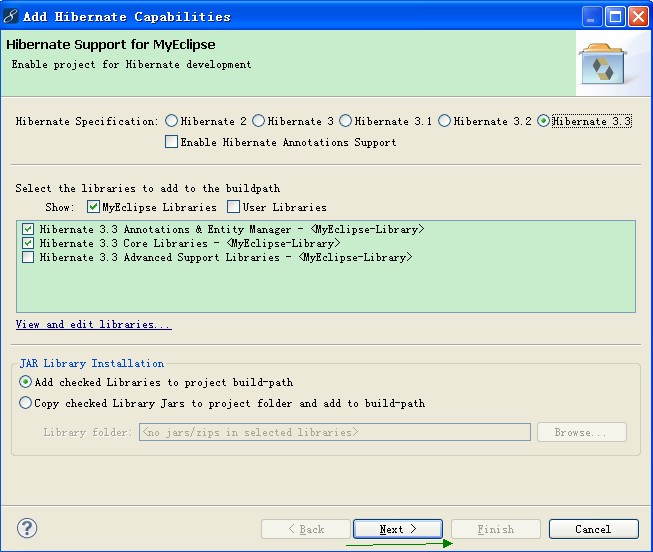Click the Next button

[398, 529]
